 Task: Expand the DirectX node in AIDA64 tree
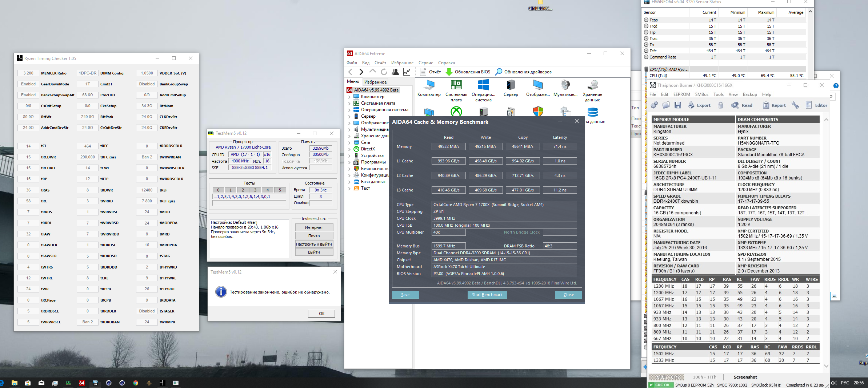(349, 149)
